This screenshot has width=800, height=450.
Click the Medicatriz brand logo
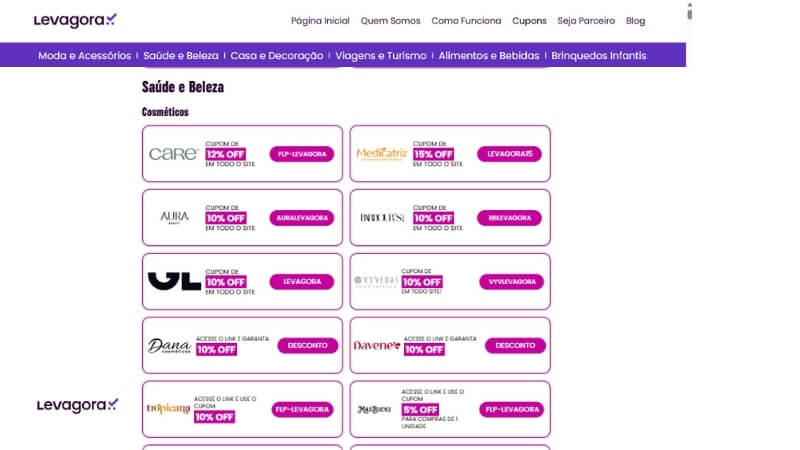[x=381, y=154]
